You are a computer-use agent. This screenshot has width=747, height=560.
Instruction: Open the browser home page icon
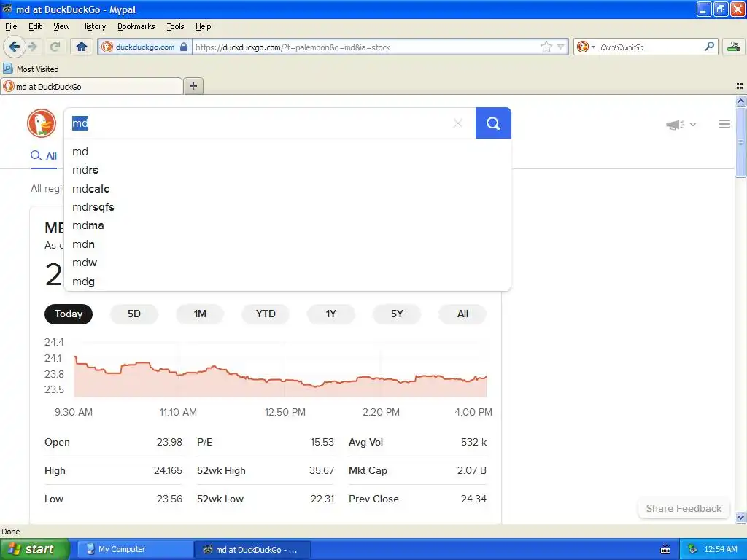pyautogui.click(x=82, y=47)
